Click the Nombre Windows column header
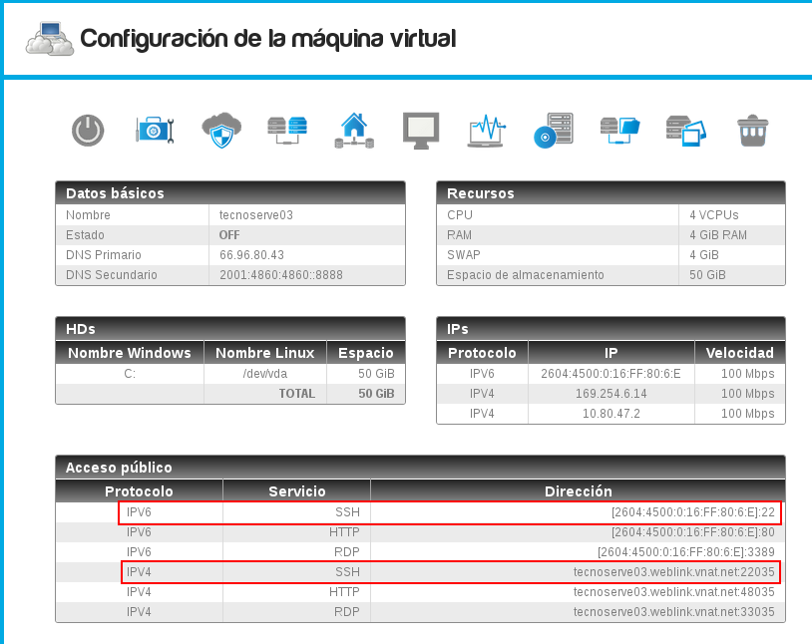Screen dimensions: 812x644 [x=130, y=353]
